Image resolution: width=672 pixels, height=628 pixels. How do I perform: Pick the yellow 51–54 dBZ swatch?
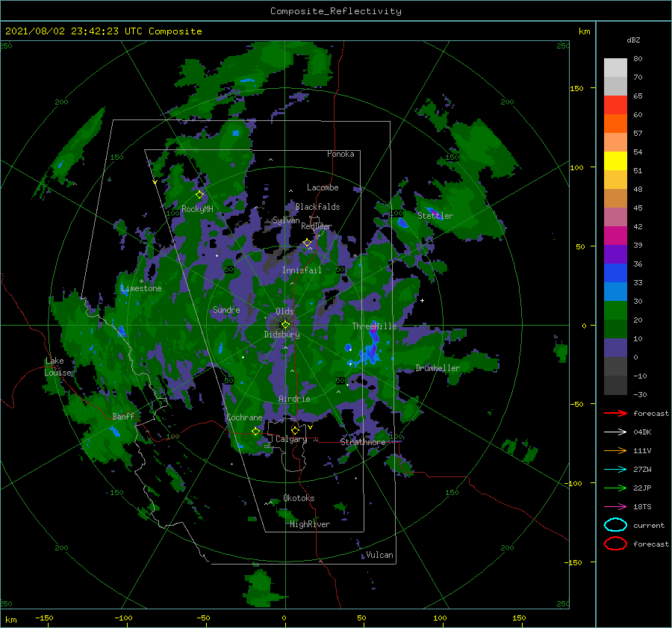click(x=615, y=161)
